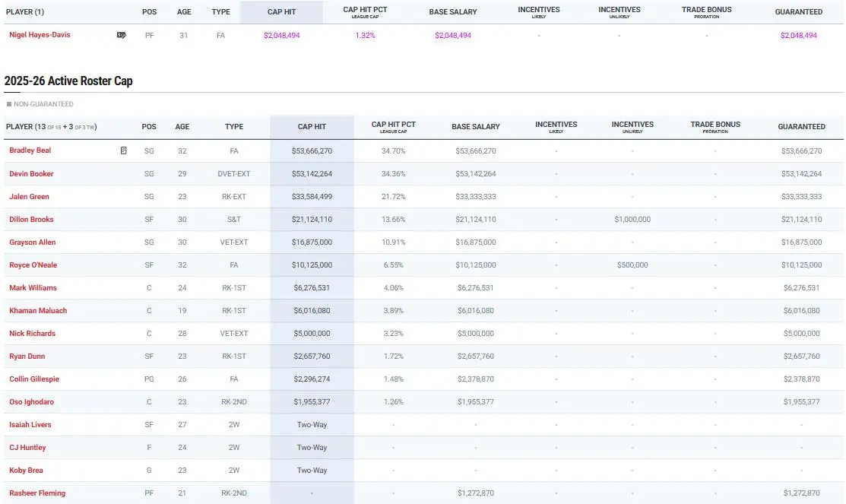Screen dimensions: 846x504
Task: Sort active roster by TYPE column
Action: [x=234, y=127]
